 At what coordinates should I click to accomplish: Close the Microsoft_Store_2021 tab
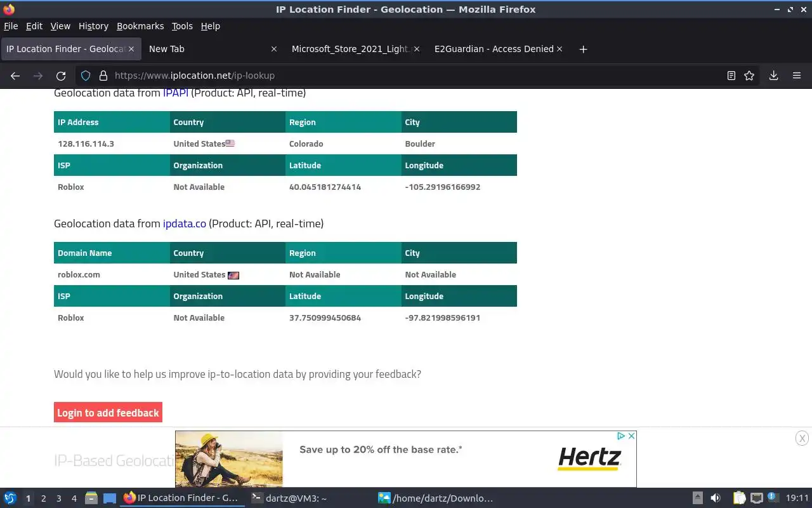point(417,49)
